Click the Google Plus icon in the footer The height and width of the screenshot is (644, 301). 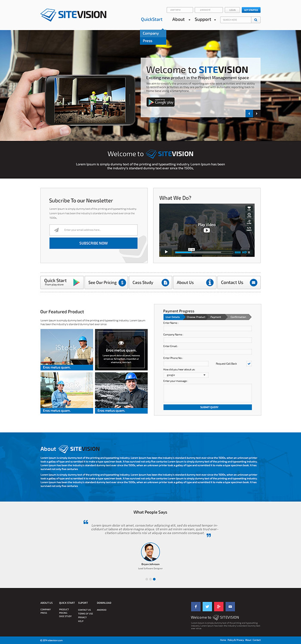click(x=219, y=607)
